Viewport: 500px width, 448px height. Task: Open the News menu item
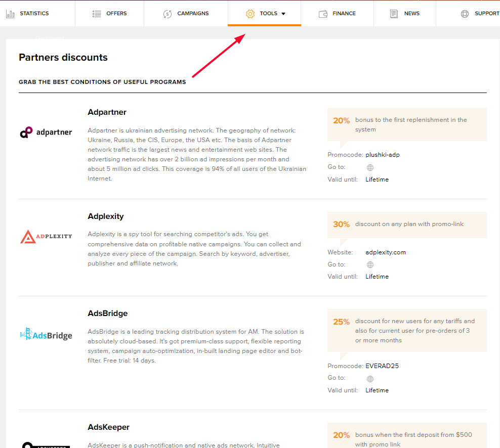tap(411, 13)
